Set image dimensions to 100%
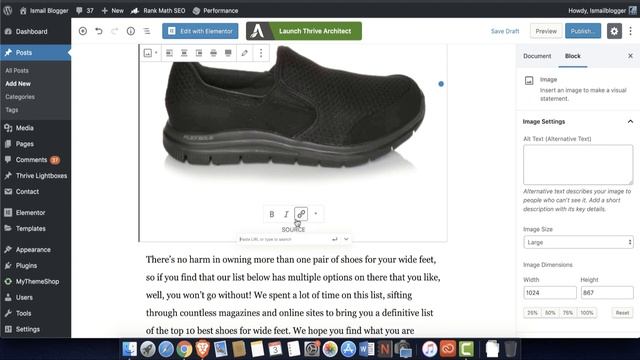This screenshot has height=360, width=640. (x=587, y=313)
